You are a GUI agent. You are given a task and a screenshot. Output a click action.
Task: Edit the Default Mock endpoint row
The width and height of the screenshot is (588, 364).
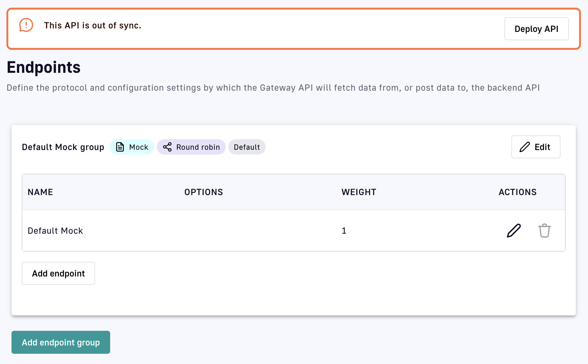point(514,231)
